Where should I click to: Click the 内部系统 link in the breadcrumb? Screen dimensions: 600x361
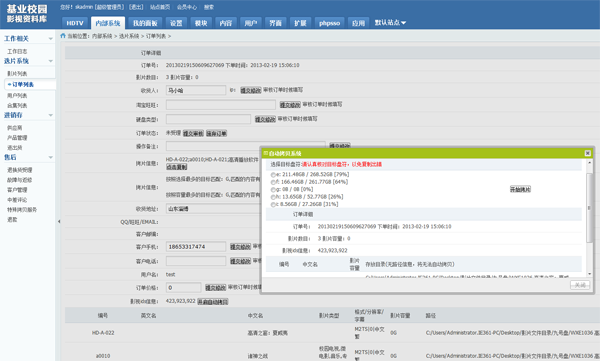[x=102, y=36]
